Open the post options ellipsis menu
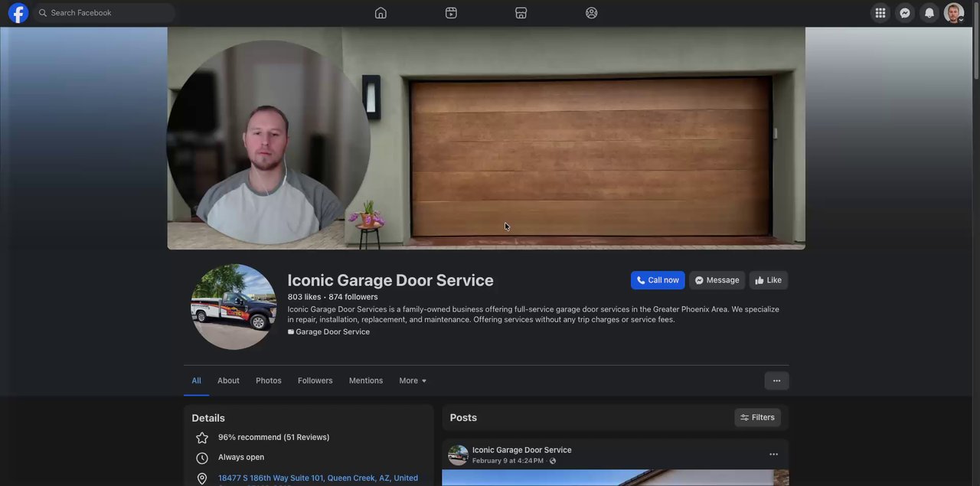Screen dimensions: 980x486 (773, 455)
